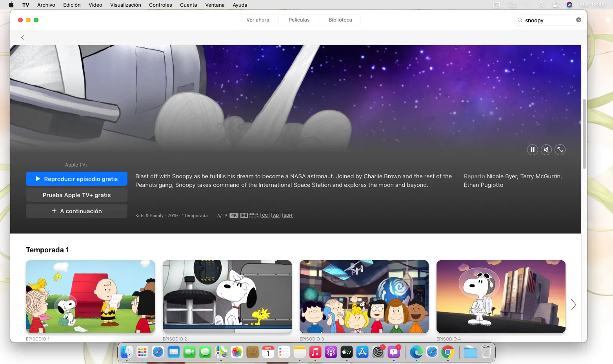The image size is (613, 364).
Task: Open the Episodio 1 thumbnail
Action: [x=90, y=297]
